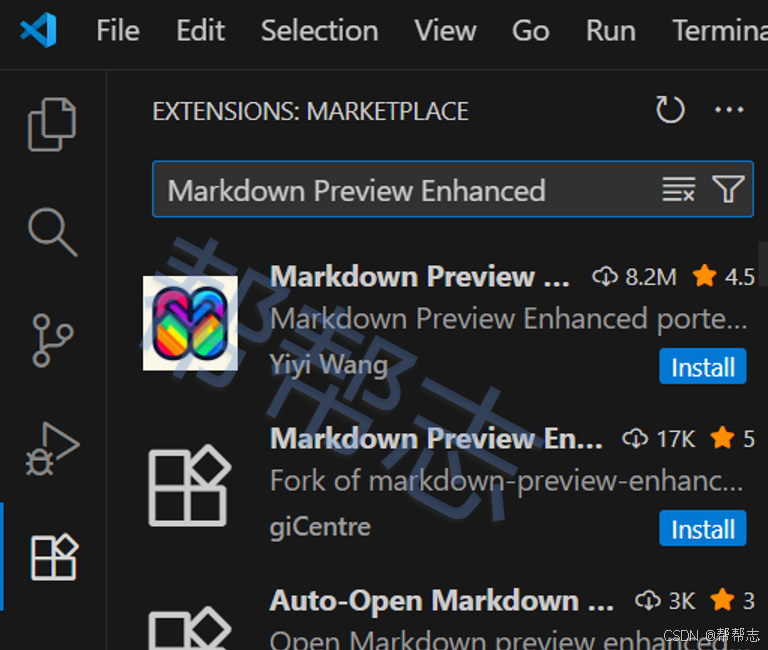The width and height of the screenshot is (768, 650).
Task: Click the colorful Markdown Preview Enhanced logo
Action: (190, 323)
